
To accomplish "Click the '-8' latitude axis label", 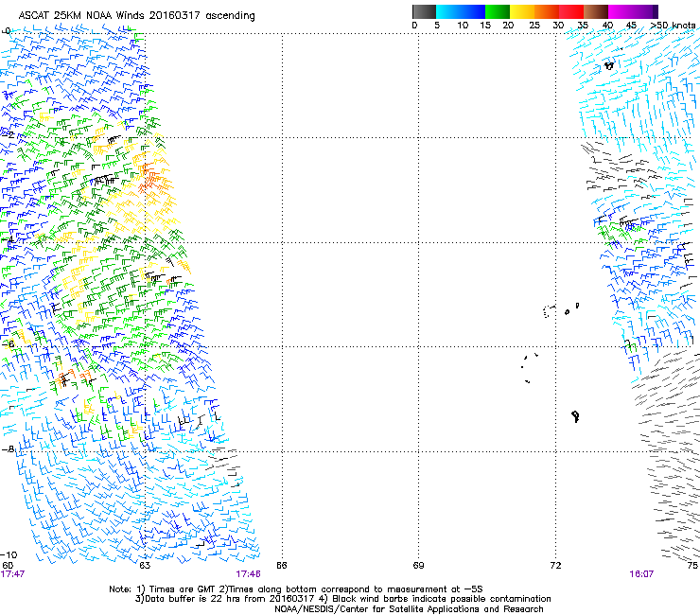I will (x=9, y=448).
